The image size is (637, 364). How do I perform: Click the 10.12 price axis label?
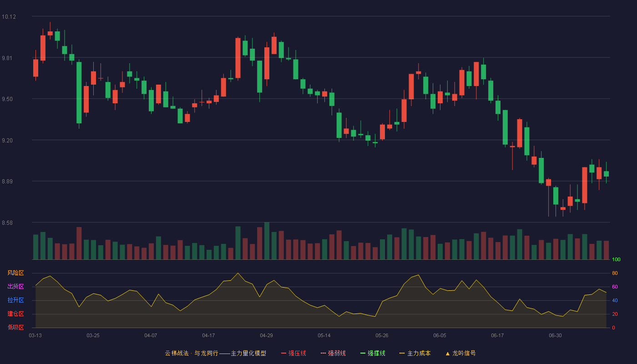click(x=9, y=17)
